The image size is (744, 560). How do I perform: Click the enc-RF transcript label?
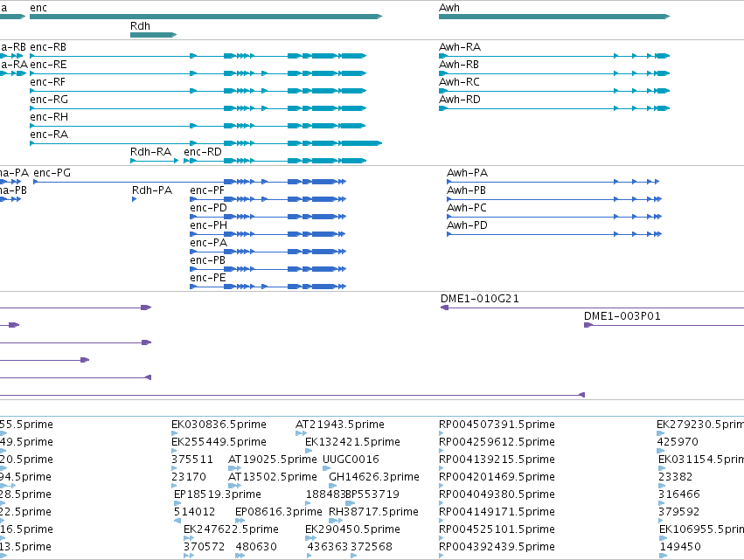click(x=47, y=82)
